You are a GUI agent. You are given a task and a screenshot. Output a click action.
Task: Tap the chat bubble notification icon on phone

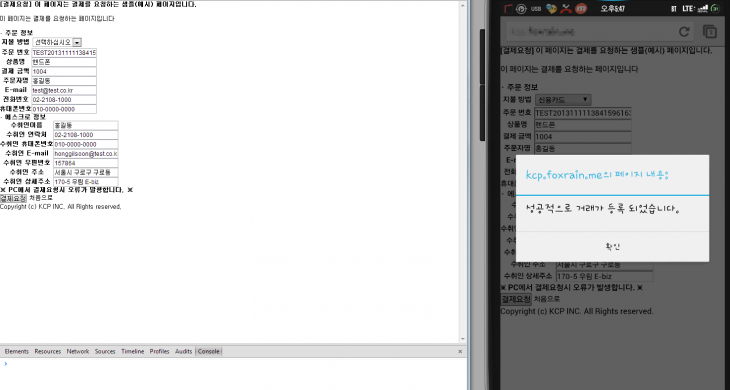tap(552, 8)
